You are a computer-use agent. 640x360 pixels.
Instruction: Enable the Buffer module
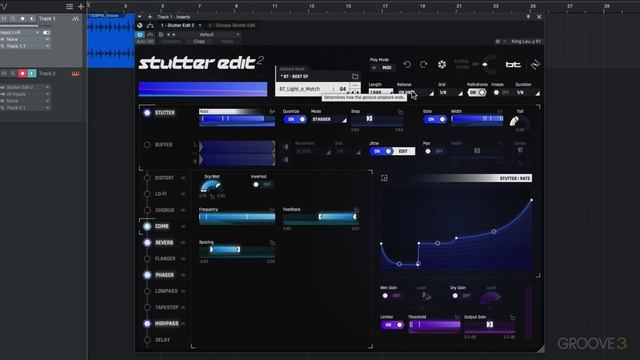tap(147, 145)
